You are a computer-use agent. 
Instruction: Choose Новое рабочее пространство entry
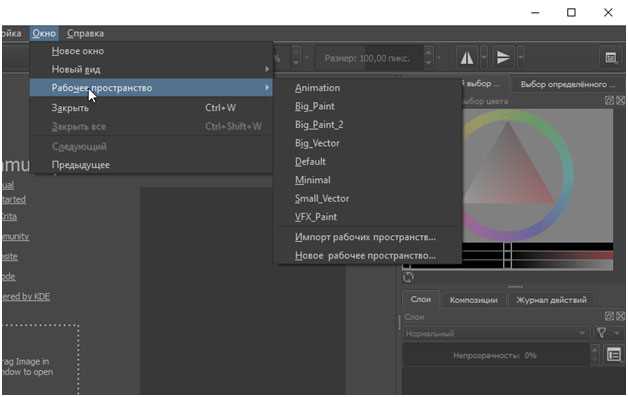[368, 256]
